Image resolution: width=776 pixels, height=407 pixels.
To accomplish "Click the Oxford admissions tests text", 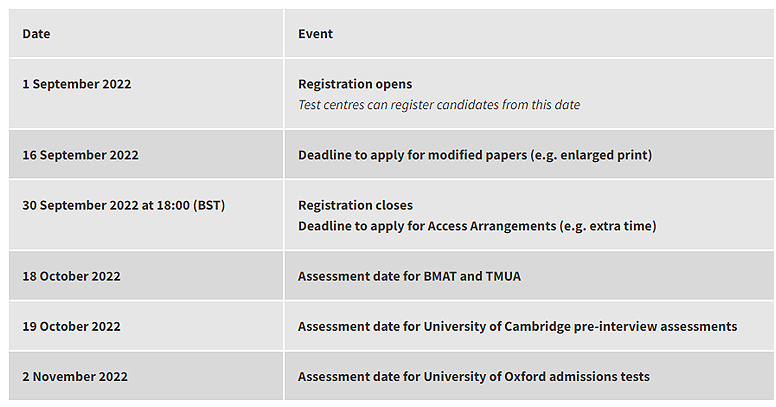I will click(473, 377).
